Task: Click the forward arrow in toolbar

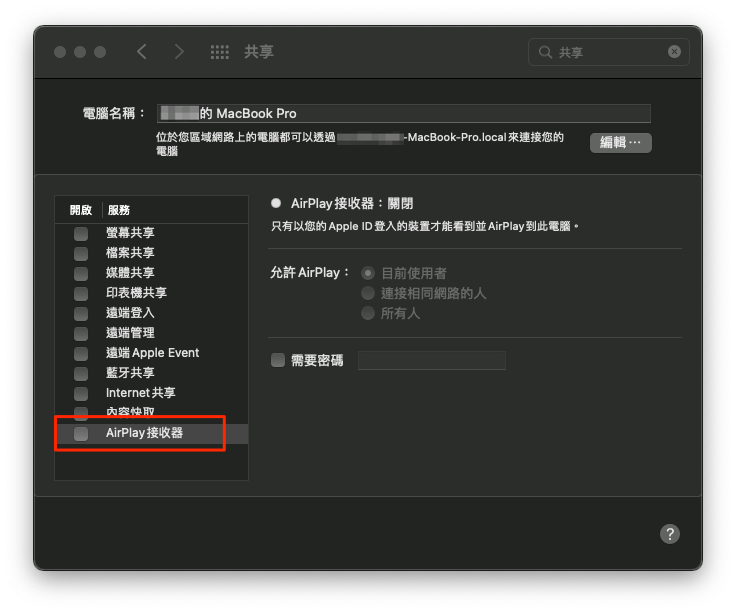Action: point(179,52)
